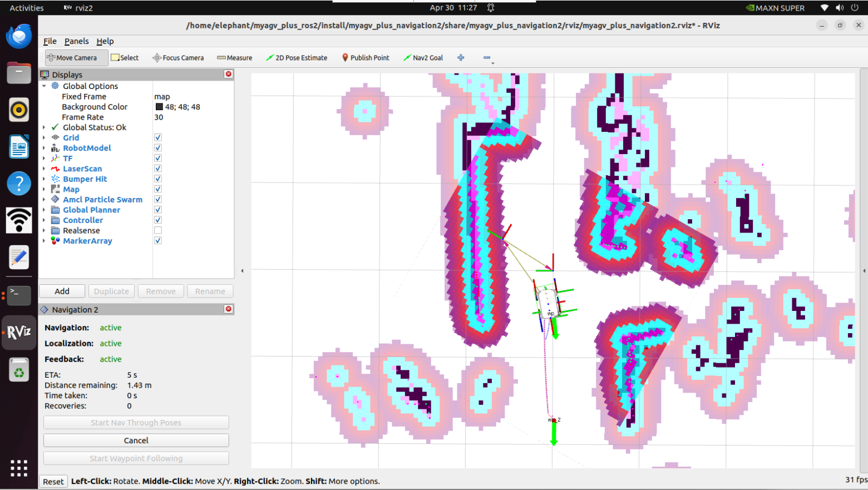
Task: Open Thunderbird mail from dock
Action: pyautogui.click(x=19, y=37)
